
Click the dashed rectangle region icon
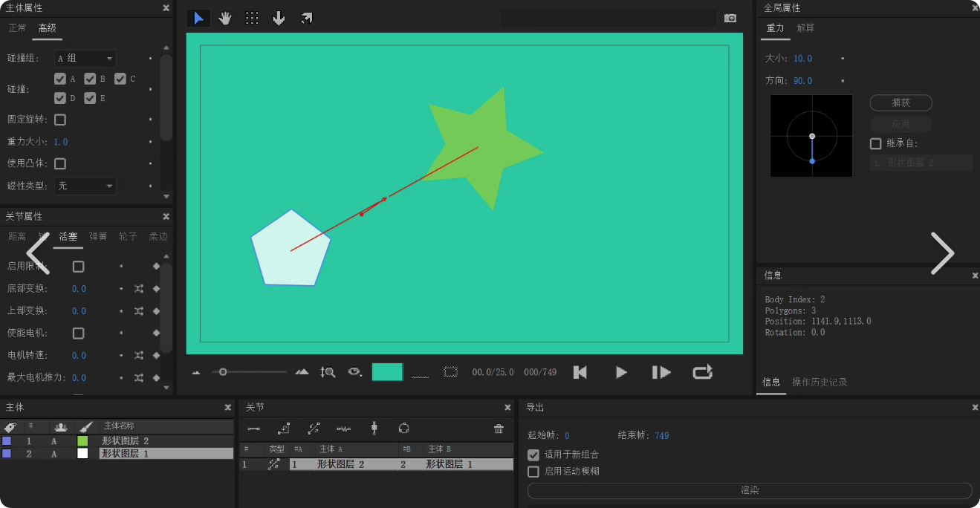click(x=451, y=371)
